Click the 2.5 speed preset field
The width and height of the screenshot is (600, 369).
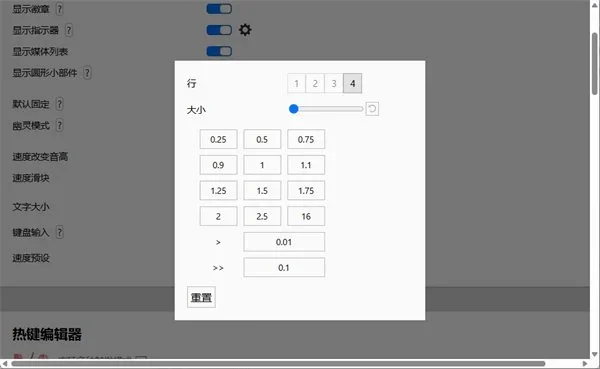pyautogui.click(x=262, y=216)
